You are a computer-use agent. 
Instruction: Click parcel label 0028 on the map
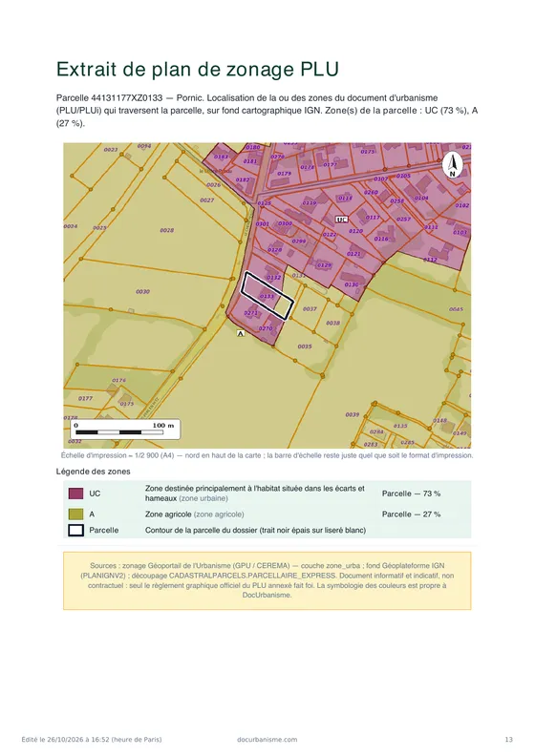[167, 230]
